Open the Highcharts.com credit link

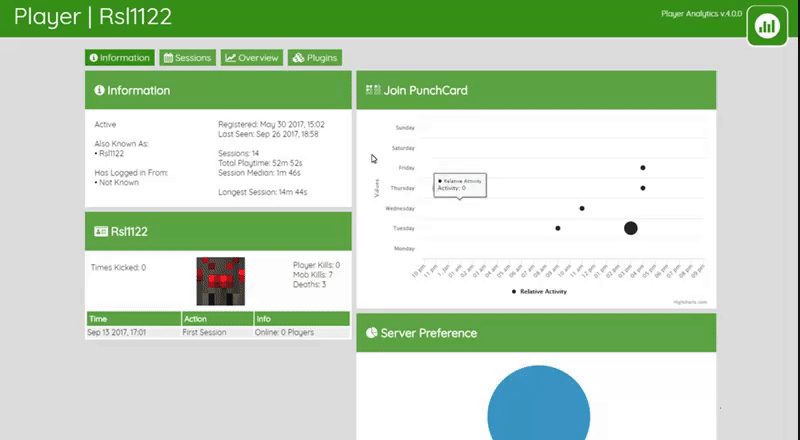click(x=689, y=302)
